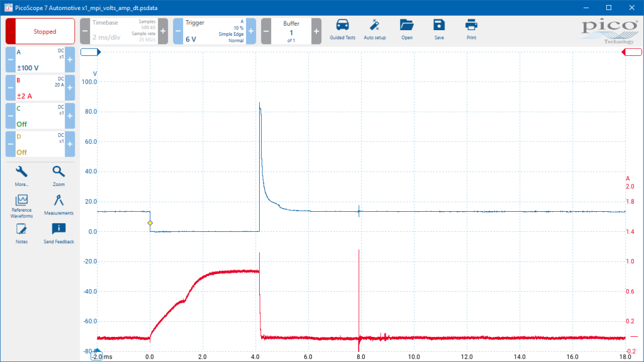Select the yellow trigger diamond marker

pyautogui.click(x=150, y=223)
